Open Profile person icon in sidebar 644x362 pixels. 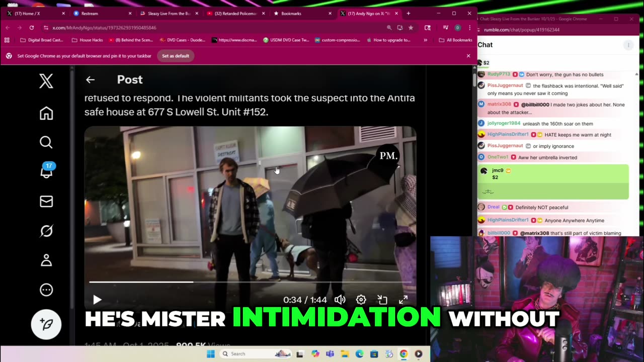point(46,260)
